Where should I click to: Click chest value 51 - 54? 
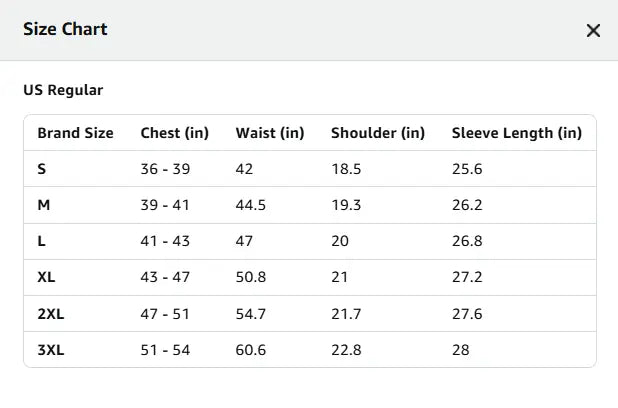pyautogui.click(x=165, y=350)
